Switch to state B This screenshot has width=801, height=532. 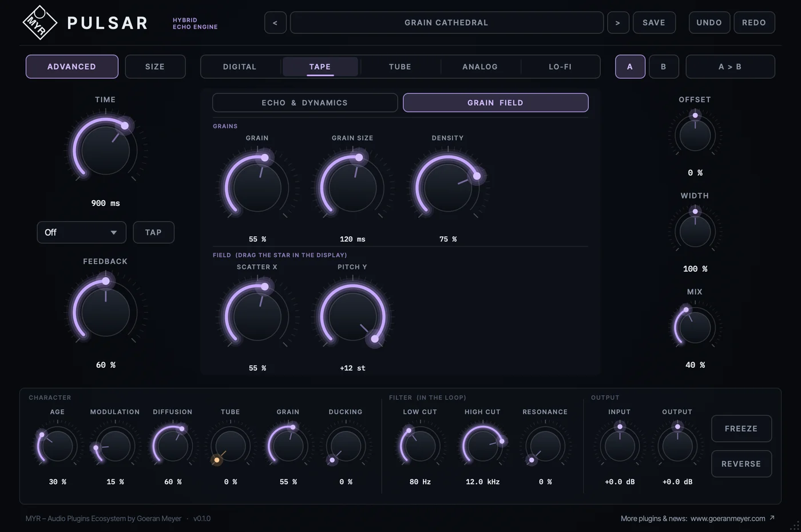pos(664,66)
